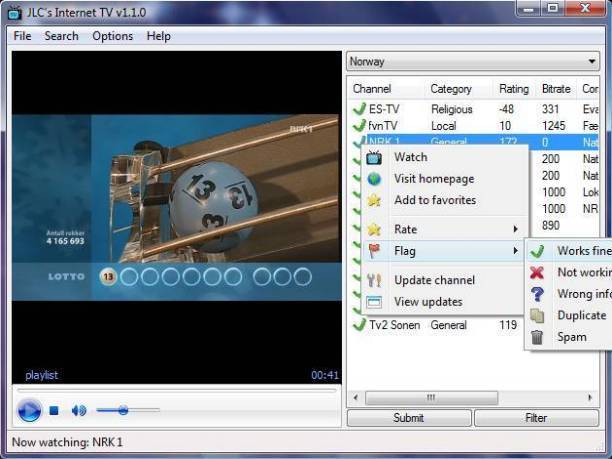Close the Internet TV window
612x459 pixels.
(584, 9)
